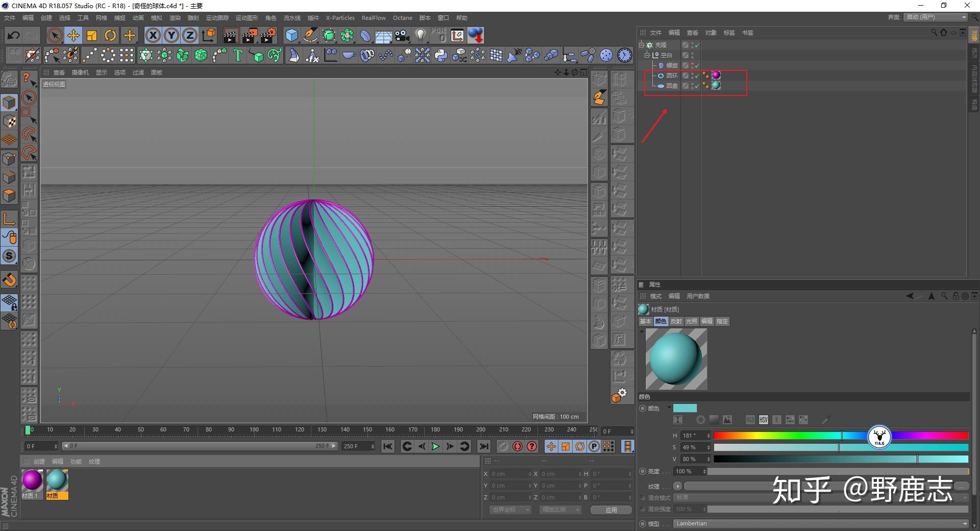Select the Live Selection tool

(x=54, y=35)
